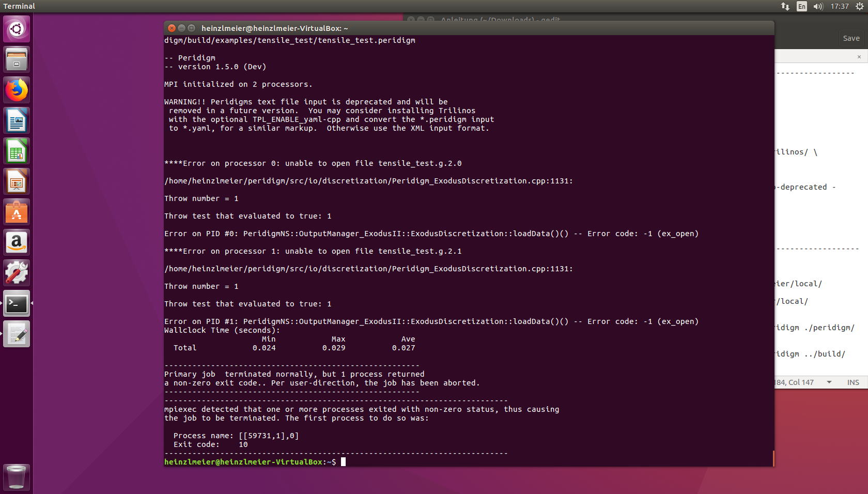Open the Trash
Image resolution: width=868 pixels, height=494 pixels.
coord(17,476)
